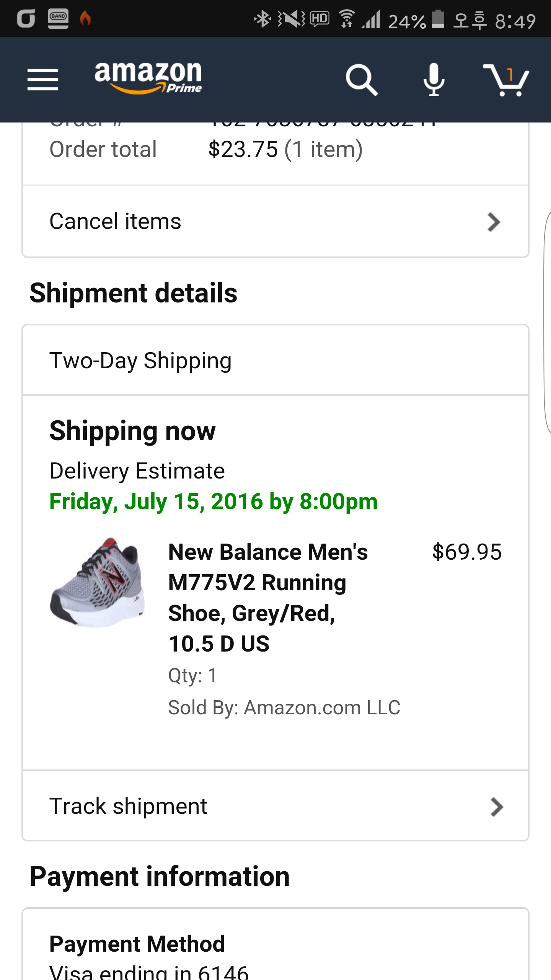Expand Cancel items chevron arrow
The height and width of the screenshot is (980, 551).
click(x=494, y=222)
